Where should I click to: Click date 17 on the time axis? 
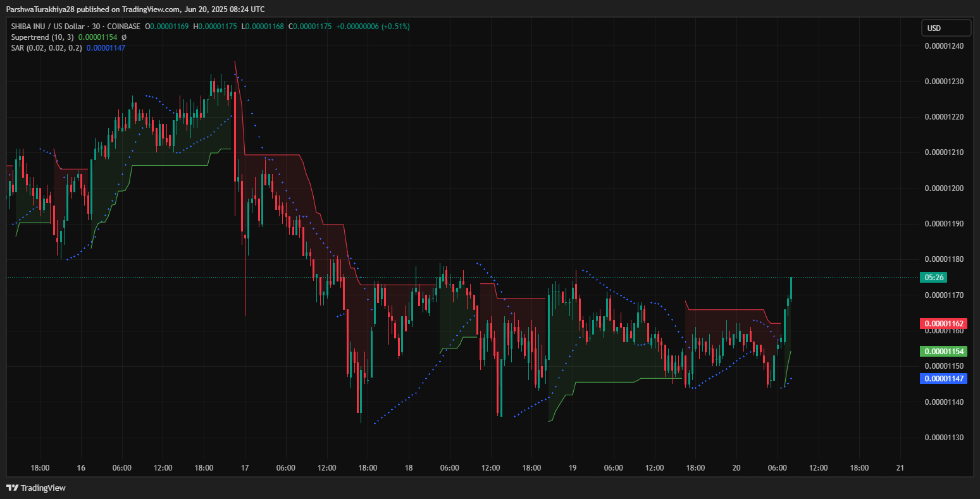245,468
